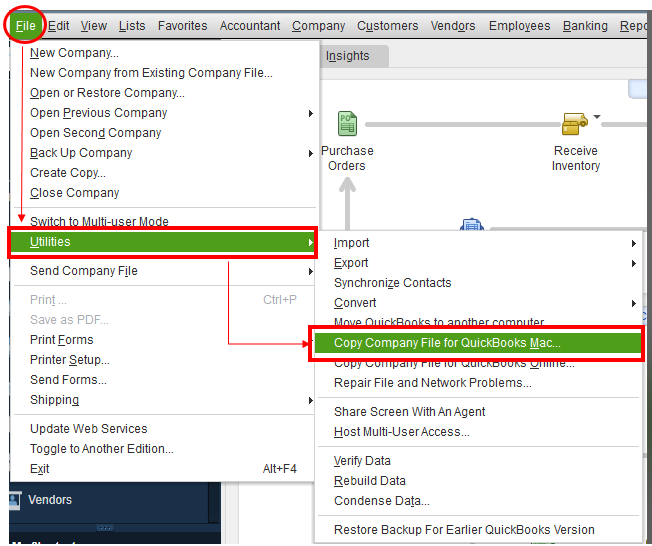Select Exit from File menu
This screenshot has width=652, height=546.
(40, 469)
